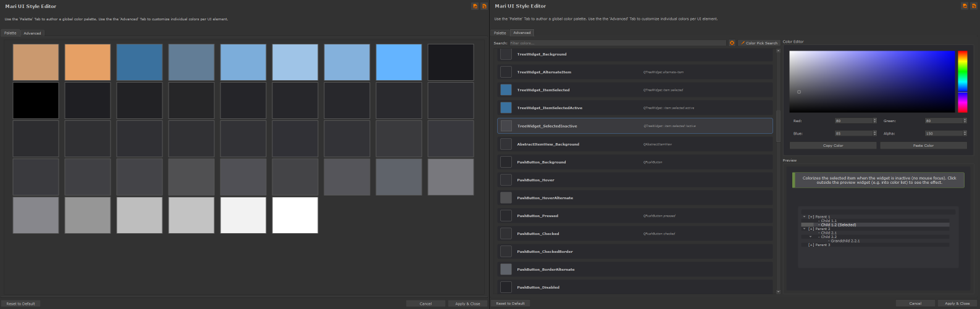Click the rightmost orange file icon in the Advanced window header

tap(973, 6)
